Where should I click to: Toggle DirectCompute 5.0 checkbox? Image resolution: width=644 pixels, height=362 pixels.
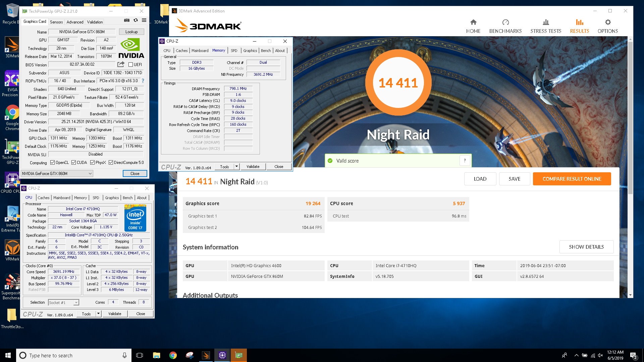pyautogui.click(x=111, y=163)
